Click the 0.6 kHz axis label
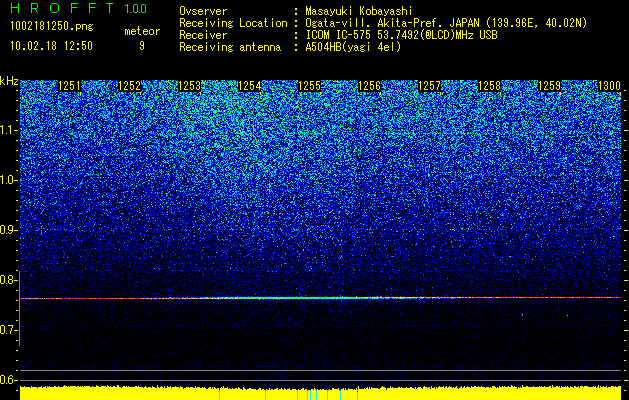The image size is (629, 400). tap(9, 380)
